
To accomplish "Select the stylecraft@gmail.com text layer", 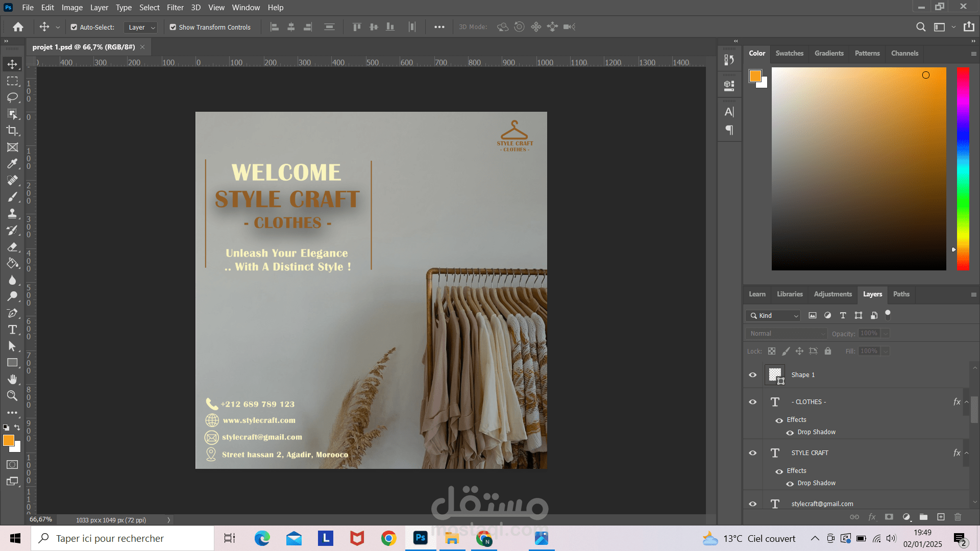I will click(822, 504).
